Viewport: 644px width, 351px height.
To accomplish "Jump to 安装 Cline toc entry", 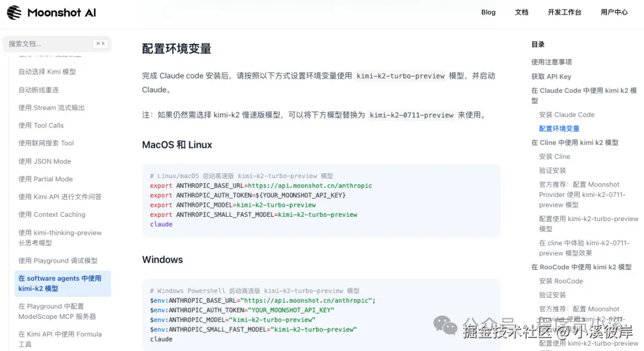I will [x=555, y=156].
